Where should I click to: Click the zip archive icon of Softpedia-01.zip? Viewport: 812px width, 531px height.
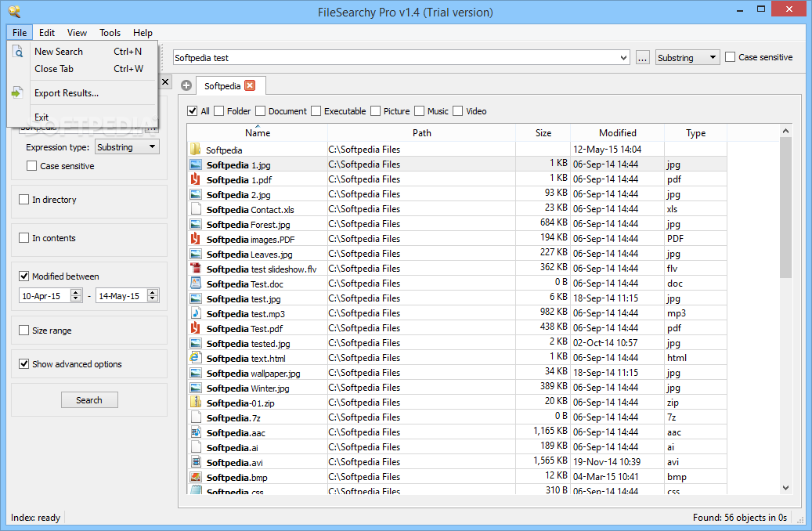[195, 402]
